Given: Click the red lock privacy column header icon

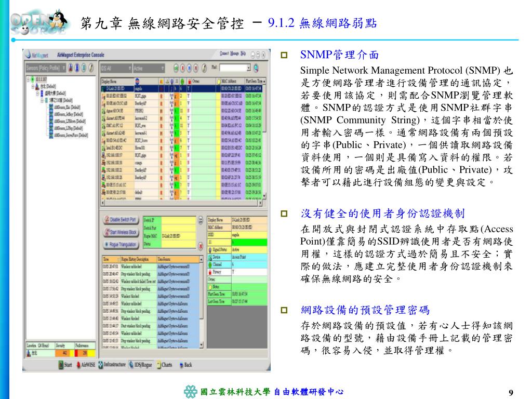Looking at the screenshot, I should (189, 82).
